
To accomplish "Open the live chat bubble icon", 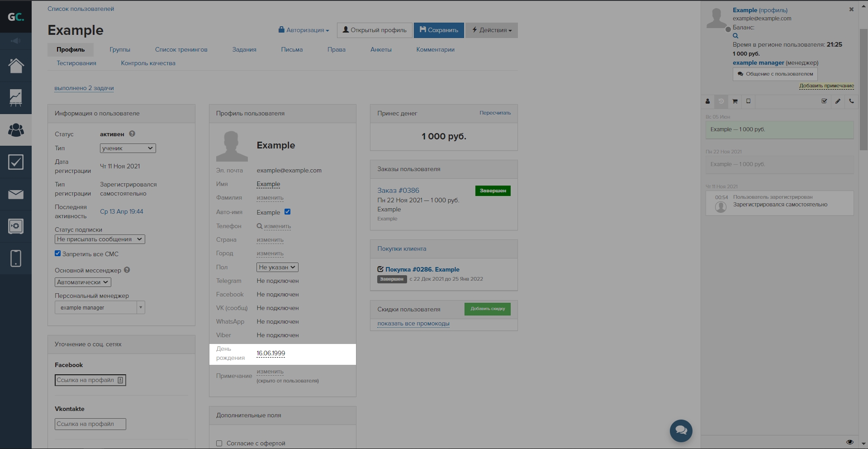I will [x=681, y=430].
